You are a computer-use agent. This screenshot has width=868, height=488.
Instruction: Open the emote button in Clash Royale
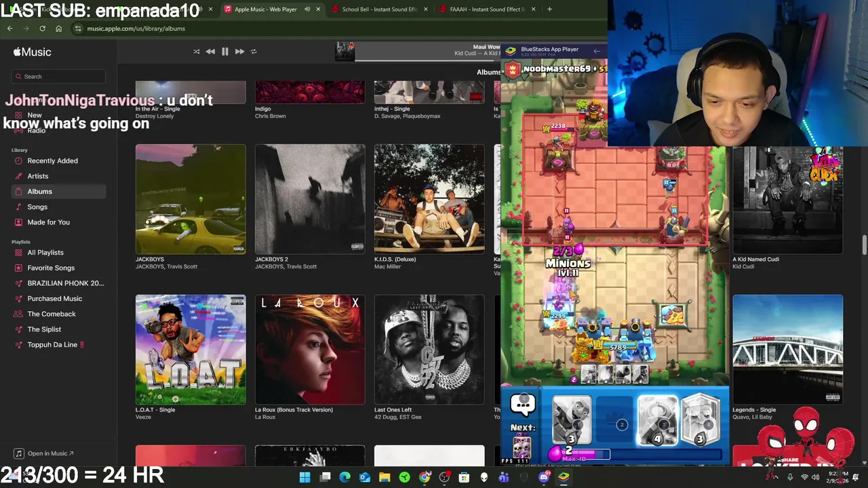pos(523,406)
